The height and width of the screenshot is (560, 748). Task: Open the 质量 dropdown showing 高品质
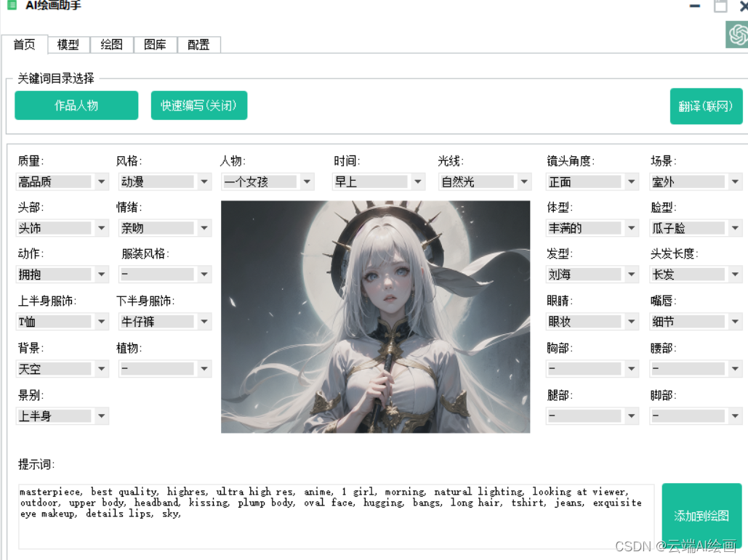[x=63, y=182]
